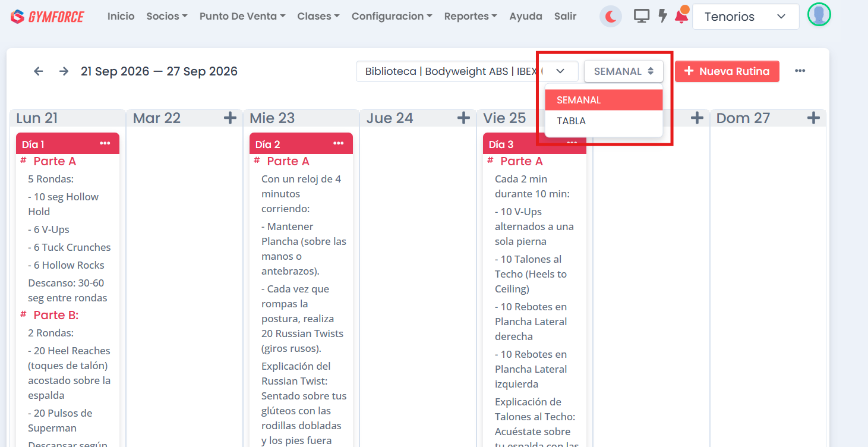Click the "- 20 Pulsos de Superman" line
This screenshot has height=447, width=868.
click(60, 420)
